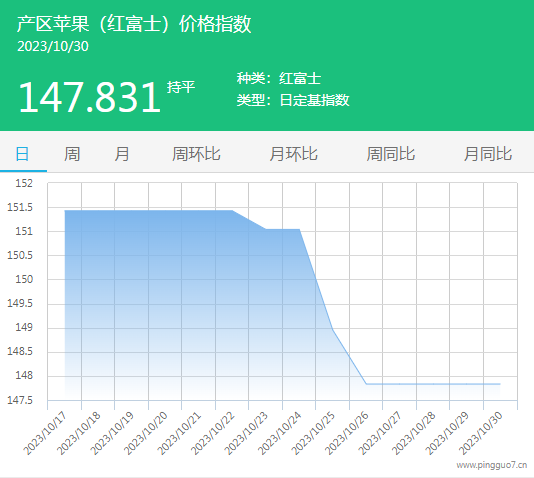Open the 月同比 tab
The image size is (534, 478).
pos(488,154)
